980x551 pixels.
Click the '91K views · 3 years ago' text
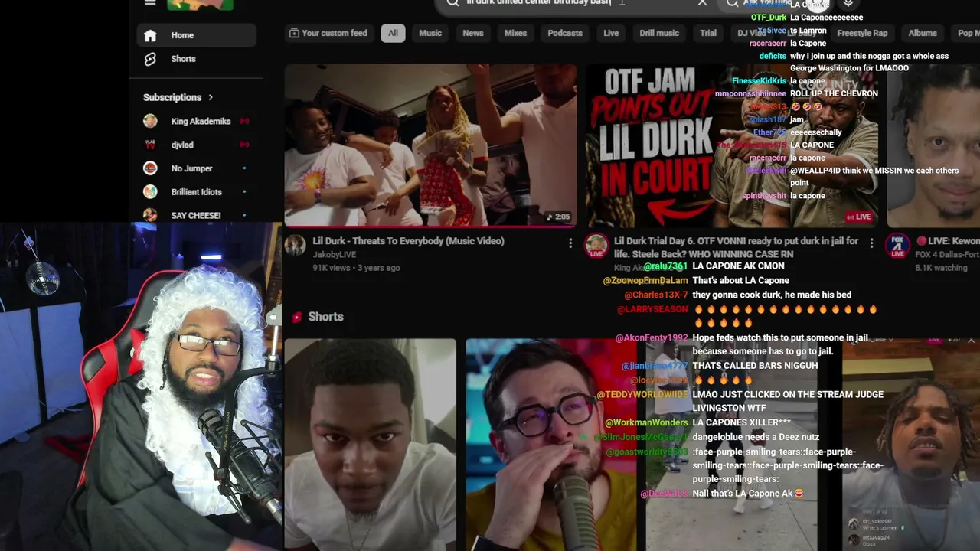point(356,268)
